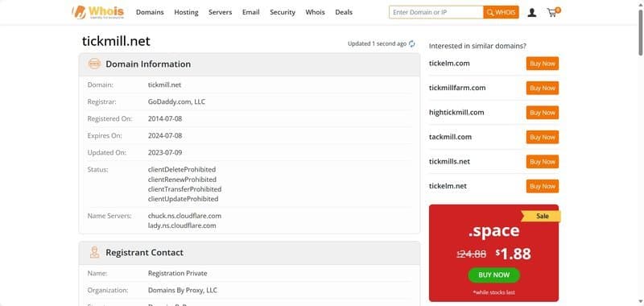Viewport: 644px width, 306px height.
Task: Click the hightickmill.com suggestion text
Action: [456, 112]
